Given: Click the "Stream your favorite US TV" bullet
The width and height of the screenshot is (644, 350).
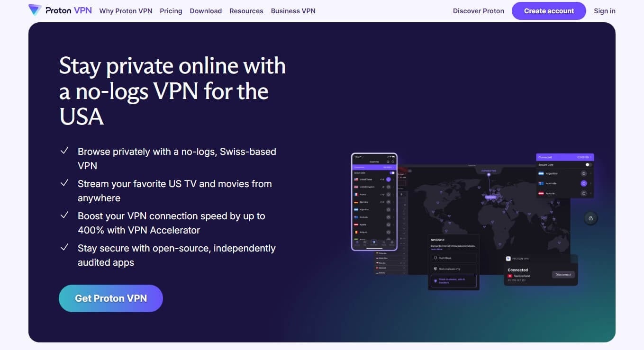Looking at the screenshot, I should coord(175,191).
